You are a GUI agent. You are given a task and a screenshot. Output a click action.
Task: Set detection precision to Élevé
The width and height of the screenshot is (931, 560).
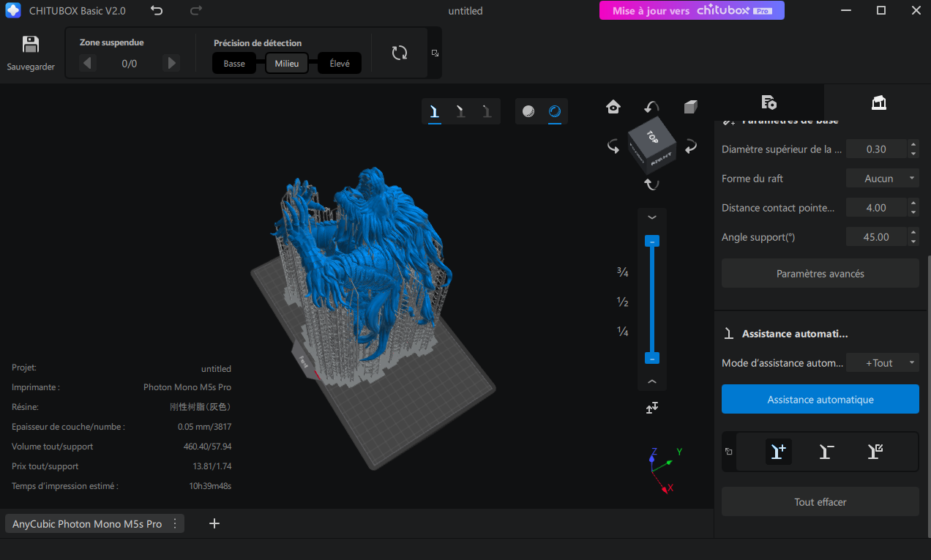(340, 64)
